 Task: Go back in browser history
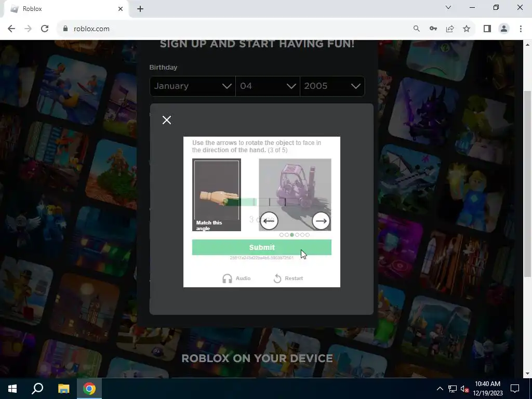(11, 29)
